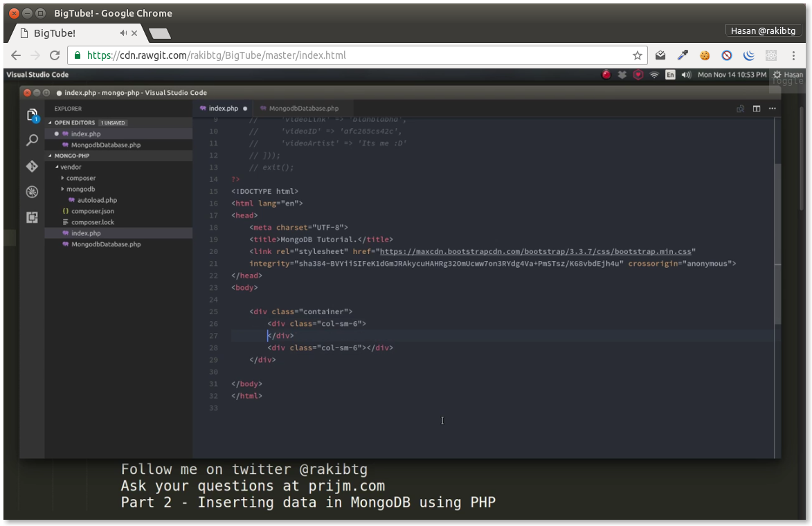Open MongodbDatabase.php under Open Editors
Screen dimensions: 812x526
pyautogui.click(x=118, y=145)
